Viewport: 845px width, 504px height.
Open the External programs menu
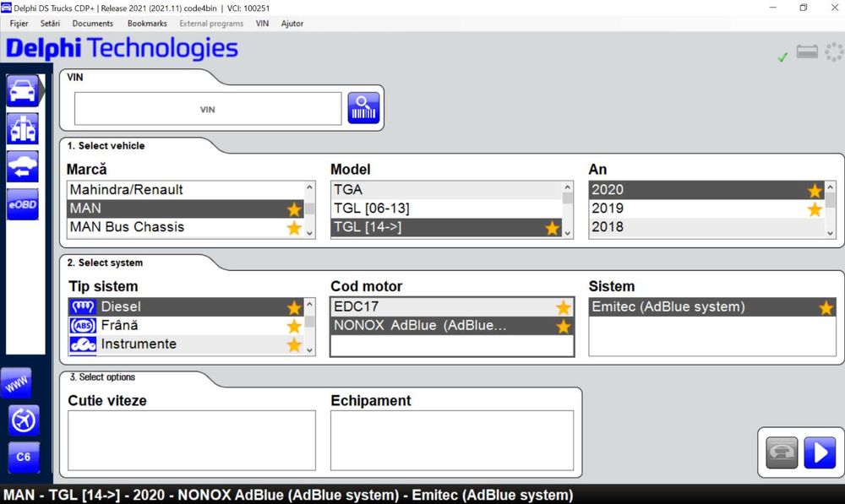pyautogui.click(x=211, y=23)
